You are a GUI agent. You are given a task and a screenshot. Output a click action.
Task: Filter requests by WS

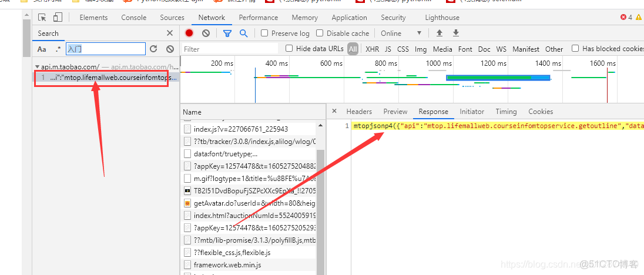501,49
